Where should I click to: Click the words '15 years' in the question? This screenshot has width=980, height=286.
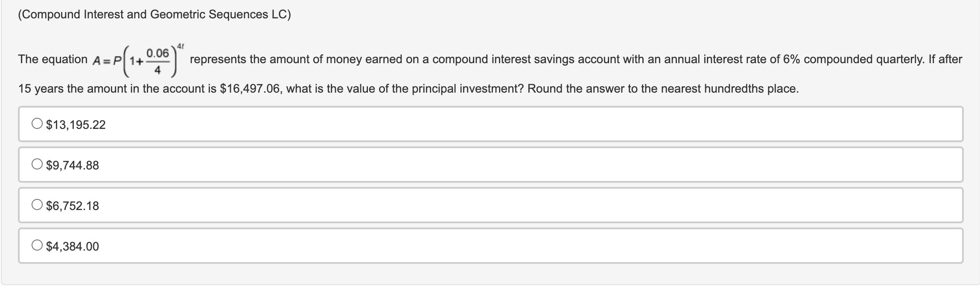coord(41,89)
